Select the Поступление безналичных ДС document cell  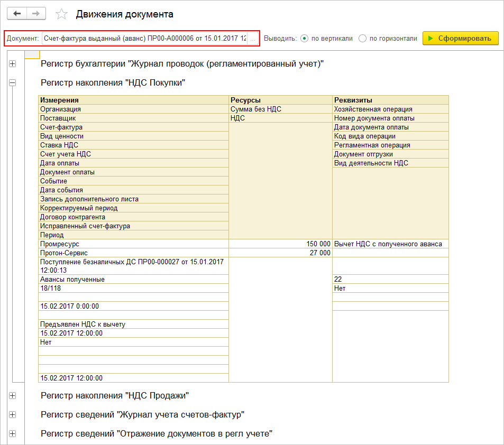(x=133, y=266)
